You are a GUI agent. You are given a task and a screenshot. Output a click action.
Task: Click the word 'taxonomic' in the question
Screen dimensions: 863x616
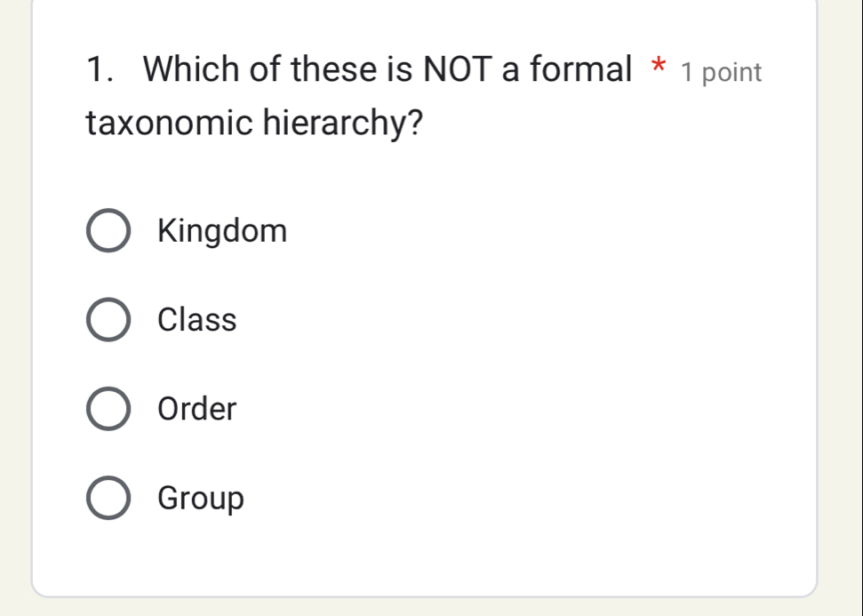click(x=174, y=124)
